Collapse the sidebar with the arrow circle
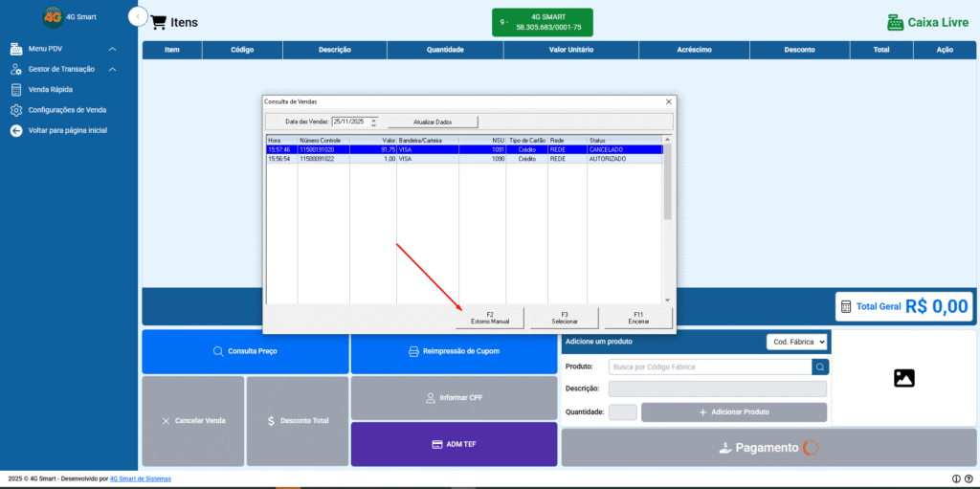The height and width of the screenshot is (489, 980). click(138, 16)
